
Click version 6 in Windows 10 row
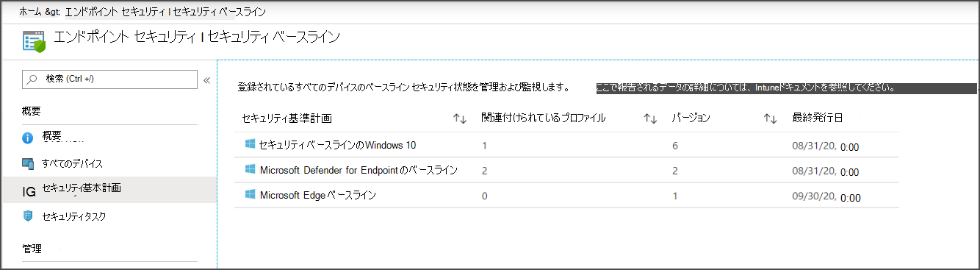point(675,146)
